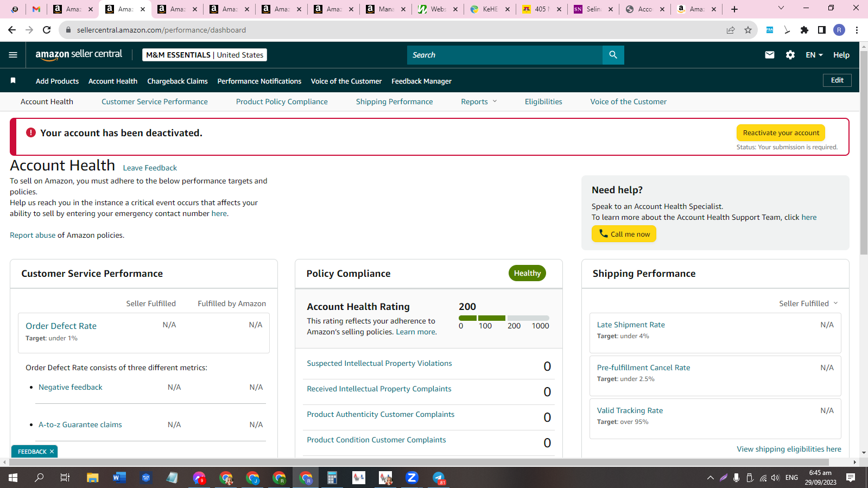Open the Shipping Performance tab

point(395,102)
